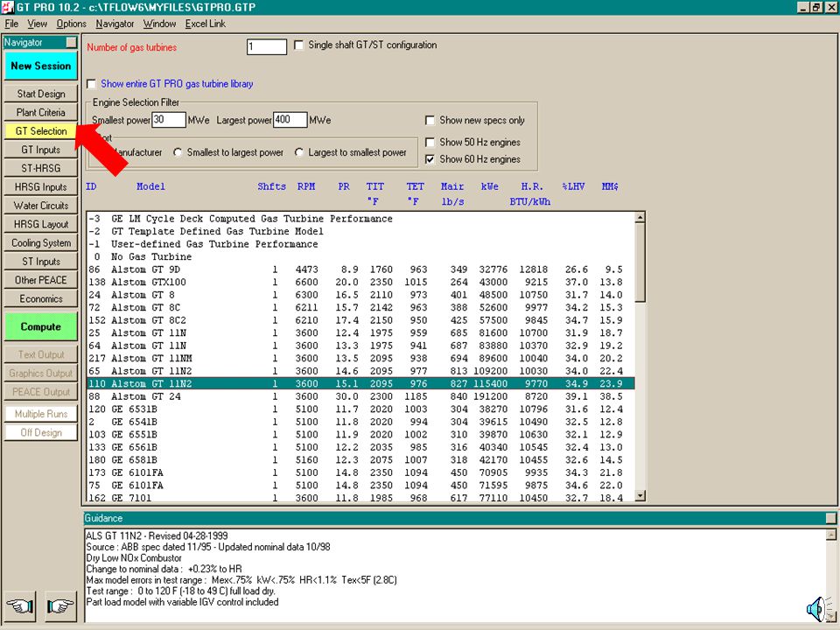Screen dimensions: 840x630
Task: Click the Guidance panel corner square button
Action: [830, 518]
